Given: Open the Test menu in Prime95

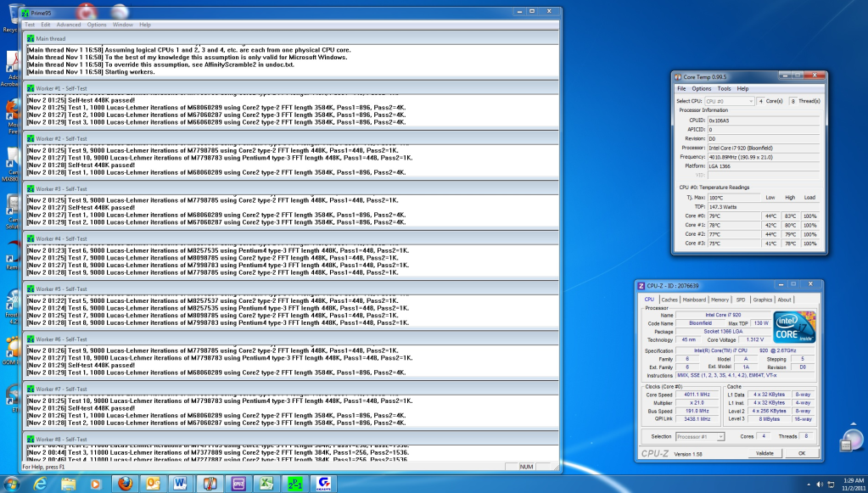Looking at the screenshot, I should click(x=30, y=25).
